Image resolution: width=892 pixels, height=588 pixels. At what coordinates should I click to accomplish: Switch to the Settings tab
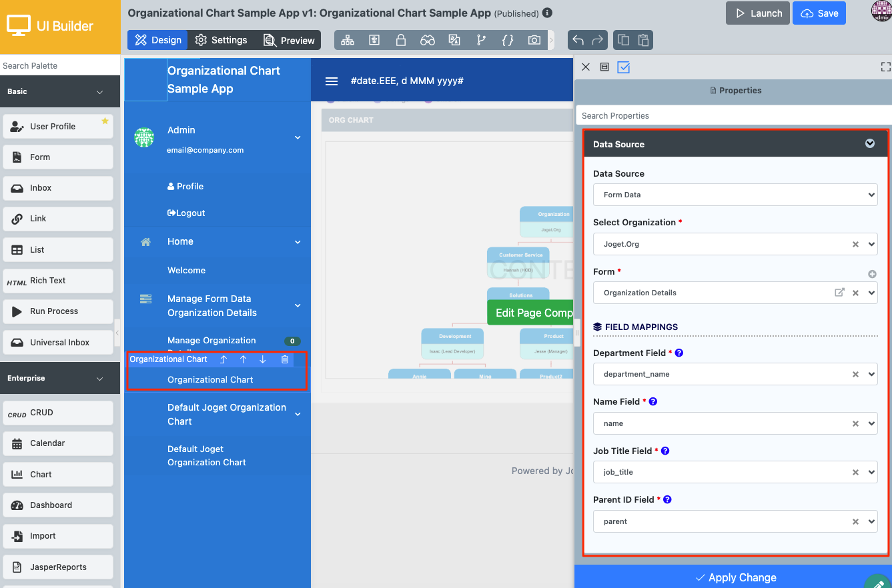click(221, 40)
